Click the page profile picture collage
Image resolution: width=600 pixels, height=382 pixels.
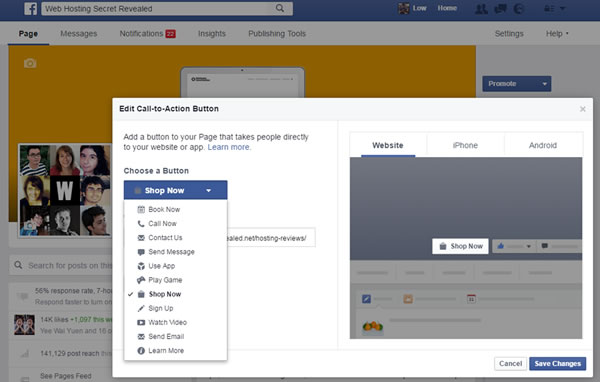tap(65, 190)
